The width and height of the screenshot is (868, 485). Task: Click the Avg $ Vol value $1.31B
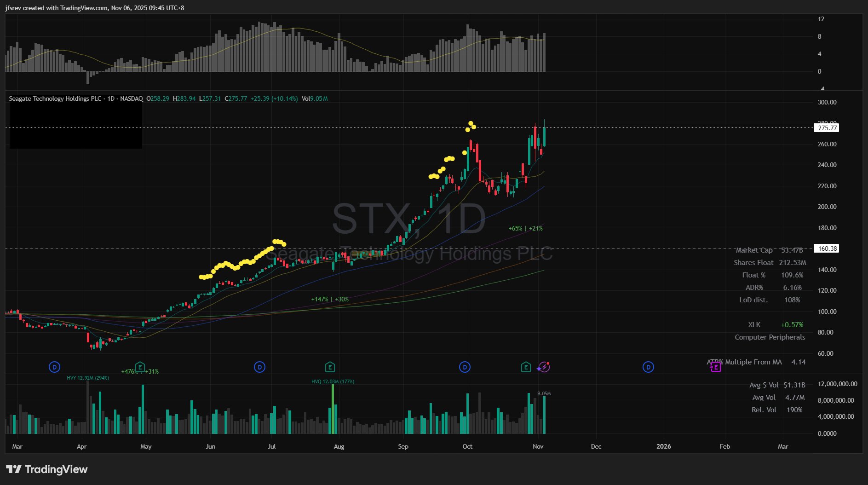pyautogui.click(x=794, y=385)
